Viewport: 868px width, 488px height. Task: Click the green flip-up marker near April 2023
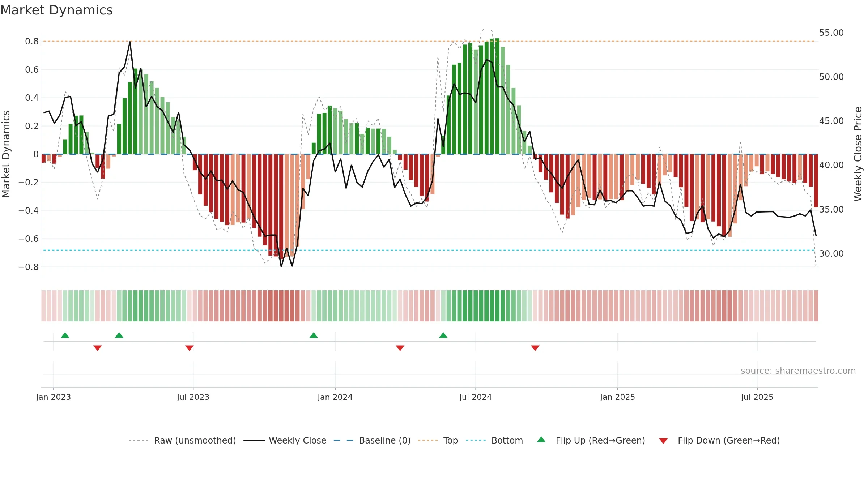pos(119,335)
